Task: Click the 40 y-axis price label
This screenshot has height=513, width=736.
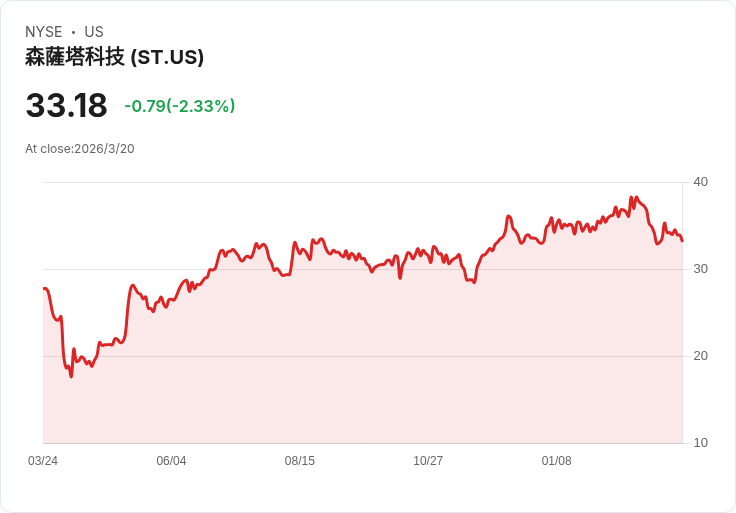Action: coord(700,182)
